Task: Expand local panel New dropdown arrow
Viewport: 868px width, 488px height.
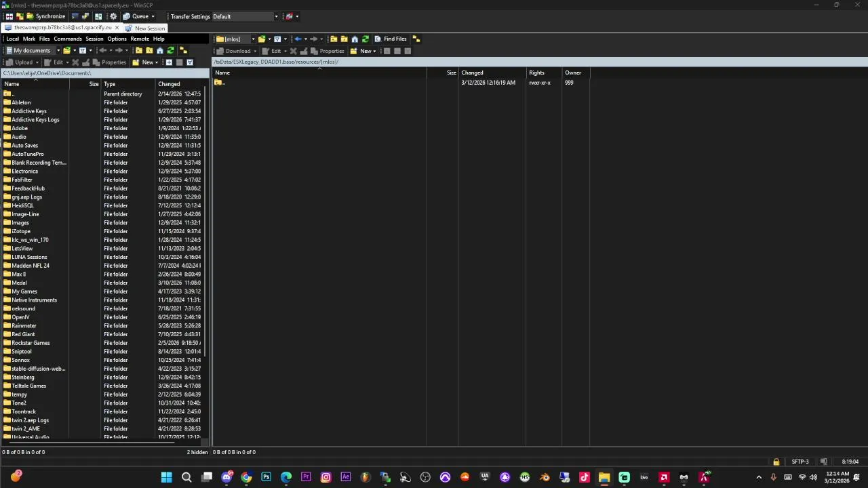Action: [157, 62]
